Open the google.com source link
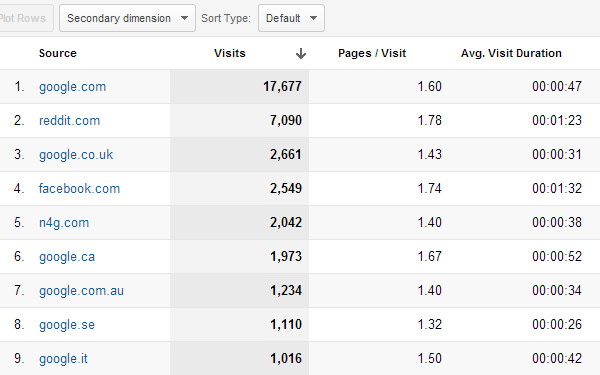 [72, 87]
